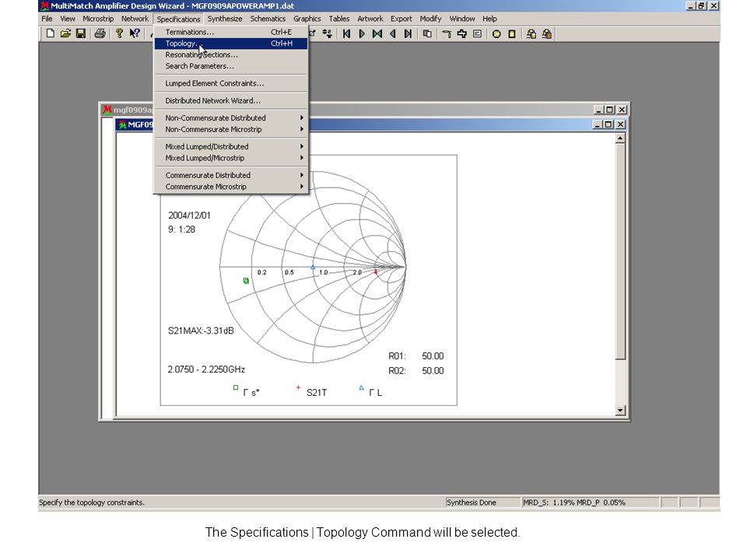The width and height of the screenshot is (747, 560).
Task: Click the red S21T marker on Smith chart
Action: (x=375, y=272)
